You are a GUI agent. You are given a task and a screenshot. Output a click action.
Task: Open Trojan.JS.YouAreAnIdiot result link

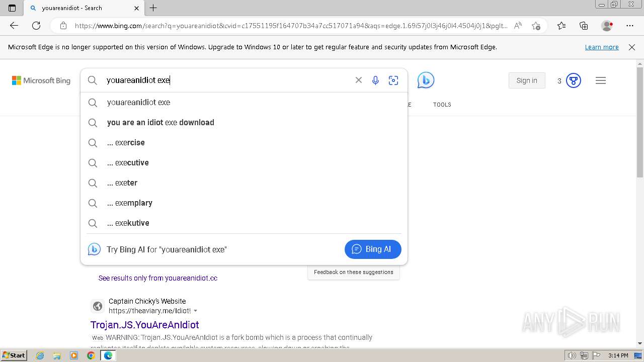point(145,325)
